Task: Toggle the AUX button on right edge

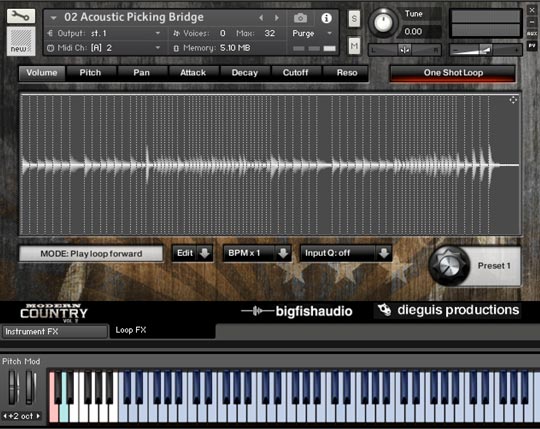Action: (532, 33)
